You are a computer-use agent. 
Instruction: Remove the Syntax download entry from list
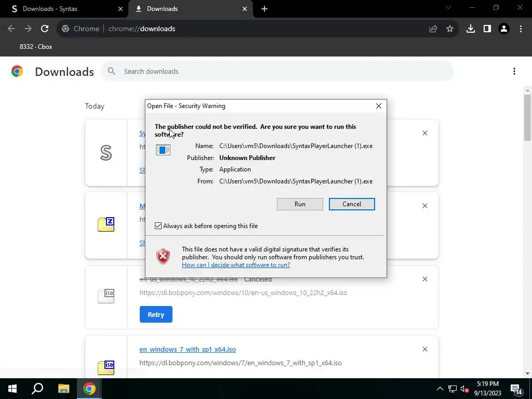425,133
